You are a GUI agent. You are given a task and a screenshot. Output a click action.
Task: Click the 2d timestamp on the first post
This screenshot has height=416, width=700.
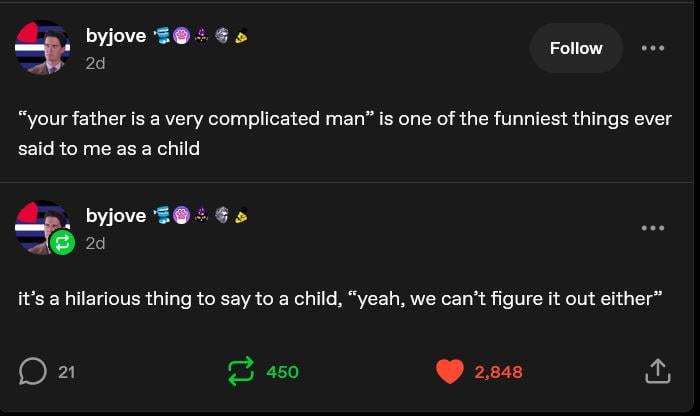pos(96,63)
